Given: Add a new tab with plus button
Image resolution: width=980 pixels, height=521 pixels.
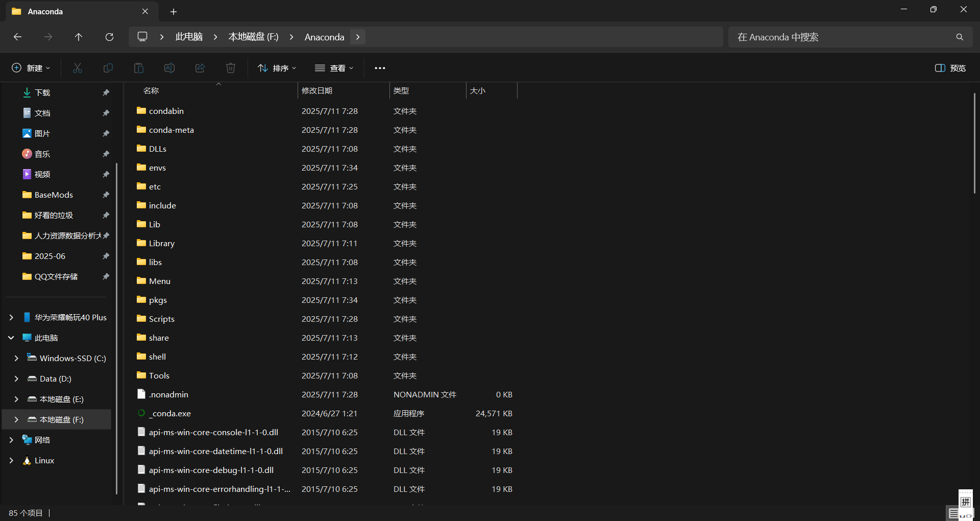Looking at the screenshot, I should pyautogui.click(x=174, y=11).
